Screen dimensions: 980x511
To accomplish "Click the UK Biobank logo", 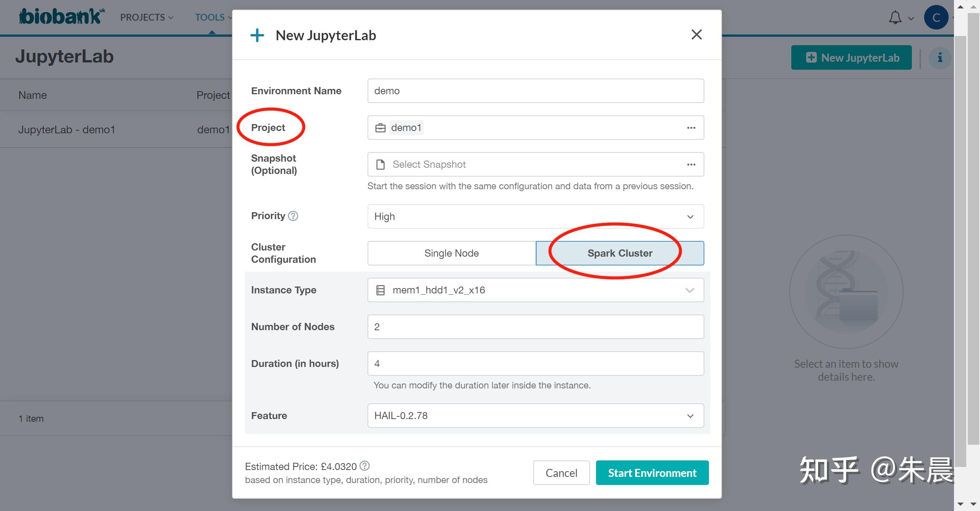I will (61, 17).
